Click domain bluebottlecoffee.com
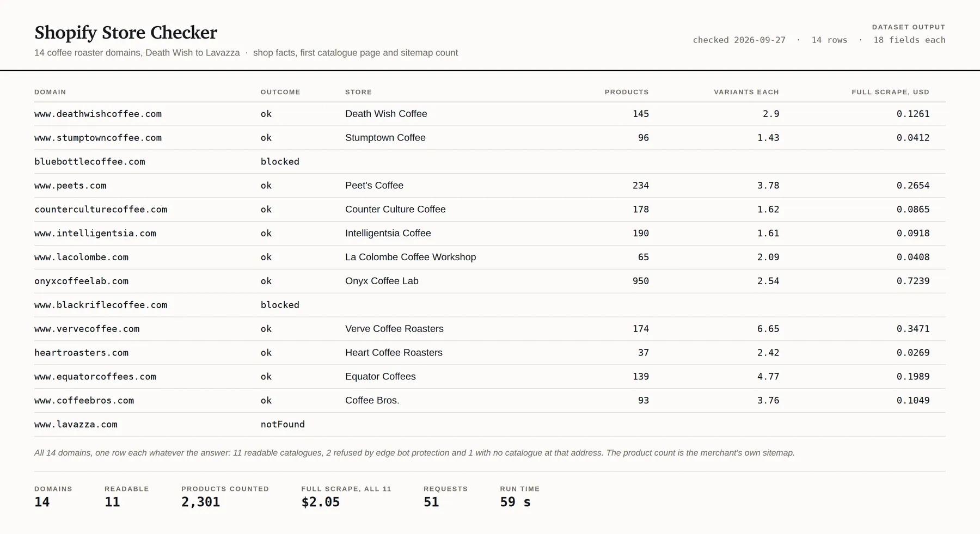 90,162
